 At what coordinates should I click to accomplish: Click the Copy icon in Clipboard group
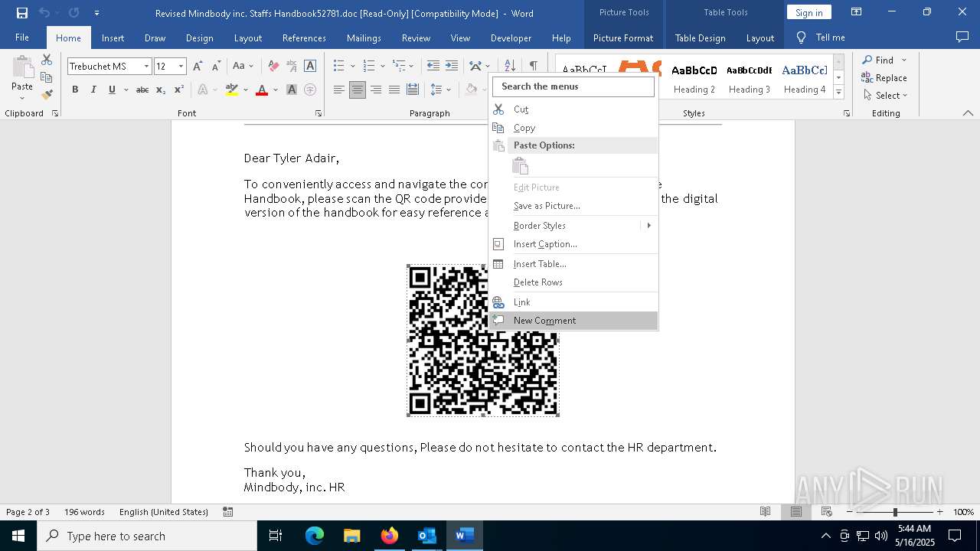(x=47, y=77)
